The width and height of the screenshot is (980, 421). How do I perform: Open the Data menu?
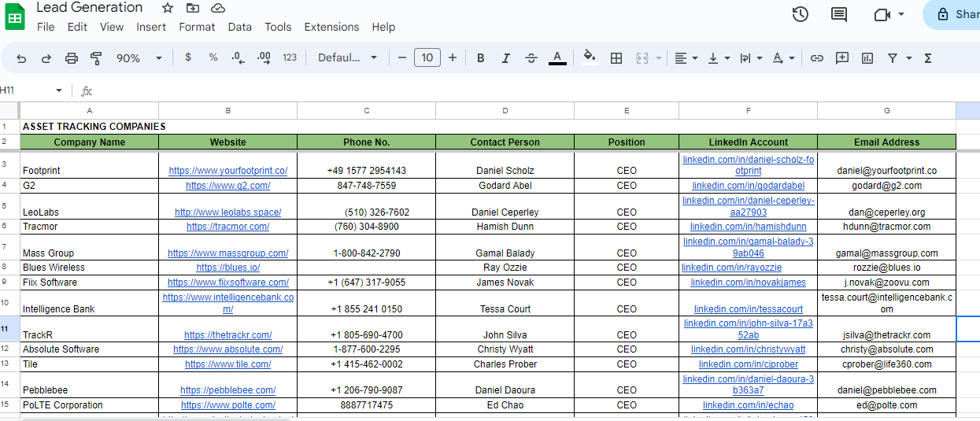click(240, 27)
